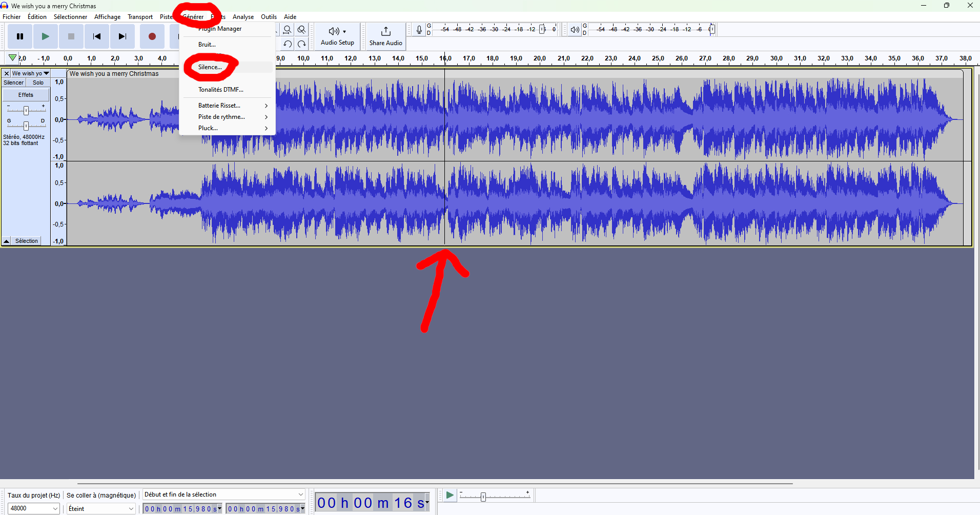Open Audio Setup via the speaker icon
This screenshot has width=980, height=515.
click(334, 31)
